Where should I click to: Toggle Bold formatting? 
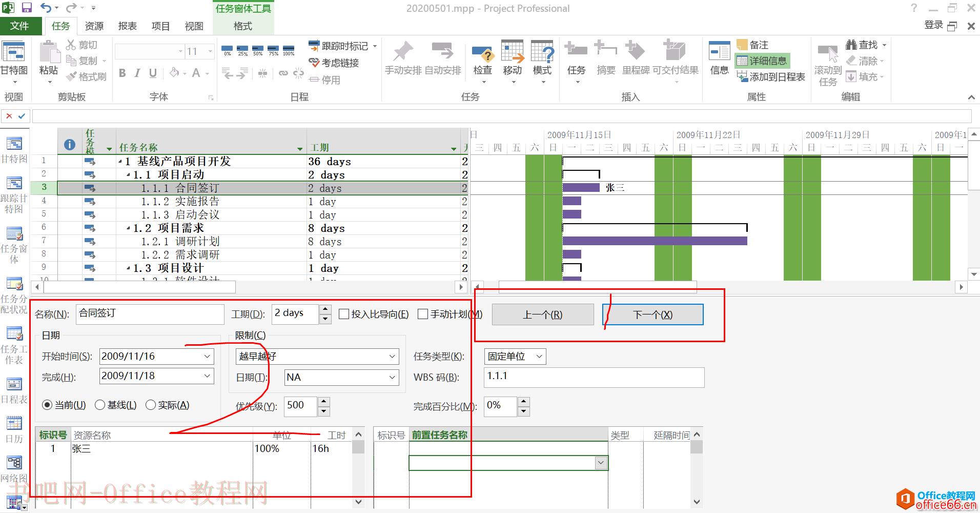122,73
